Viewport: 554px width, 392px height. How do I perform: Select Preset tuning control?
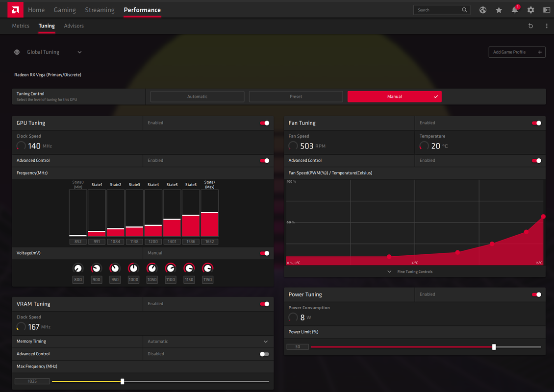pyautogui.click(x=296, y=97)
